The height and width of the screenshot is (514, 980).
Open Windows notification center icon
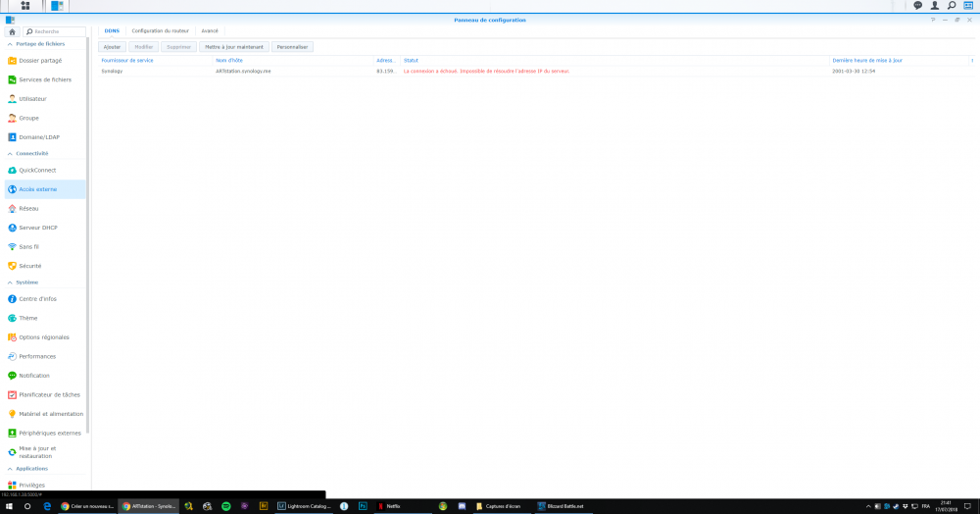[x=967, y=506]
